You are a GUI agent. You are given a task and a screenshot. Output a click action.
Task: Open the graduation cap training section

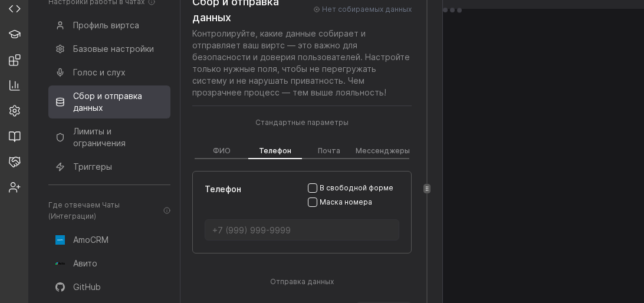[x=15, y=34]
